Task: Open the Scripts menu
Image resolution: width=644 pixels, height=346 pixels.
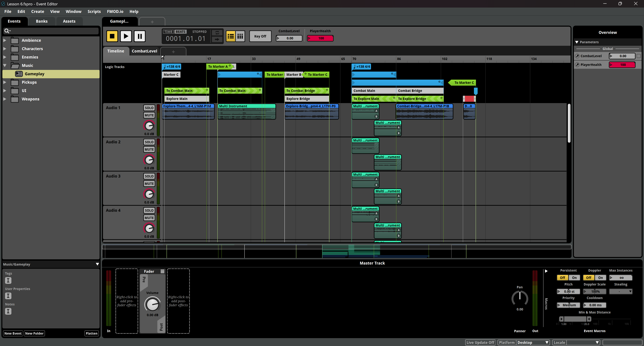Action: [x=94, y=12]
